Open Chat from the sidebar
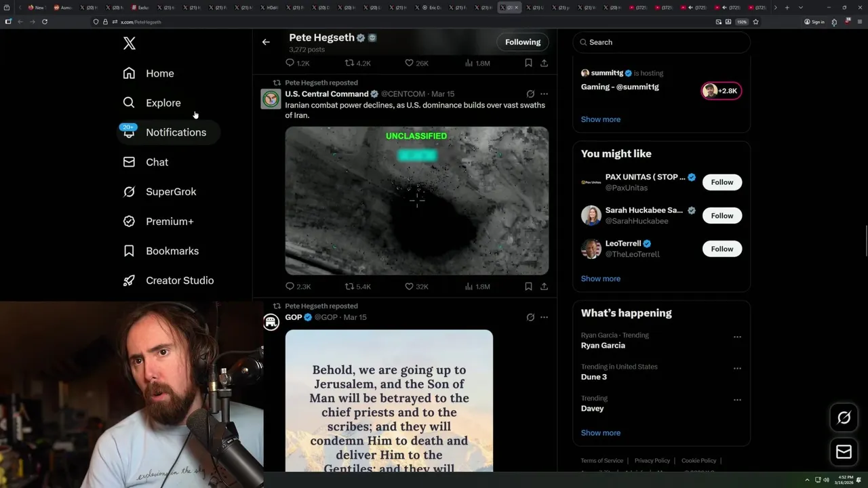Image resolution: width=868 pixels, height=488 pixels. [146, 162]
